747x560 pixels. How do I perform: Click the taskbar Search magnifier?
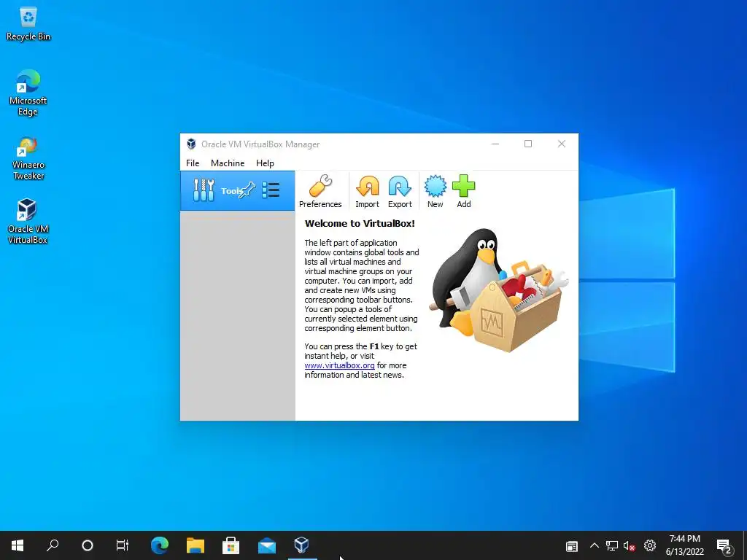[53, 545]
